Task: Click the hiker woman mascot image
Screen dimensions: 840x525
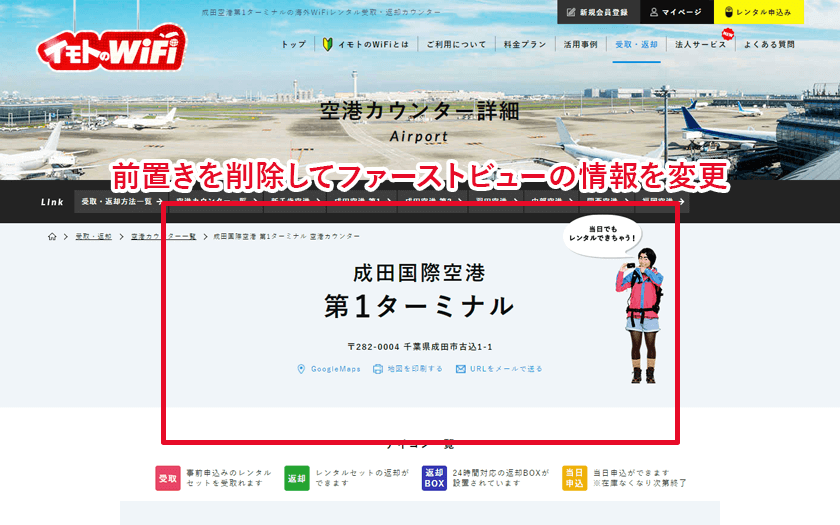Action: pos(641,316)
